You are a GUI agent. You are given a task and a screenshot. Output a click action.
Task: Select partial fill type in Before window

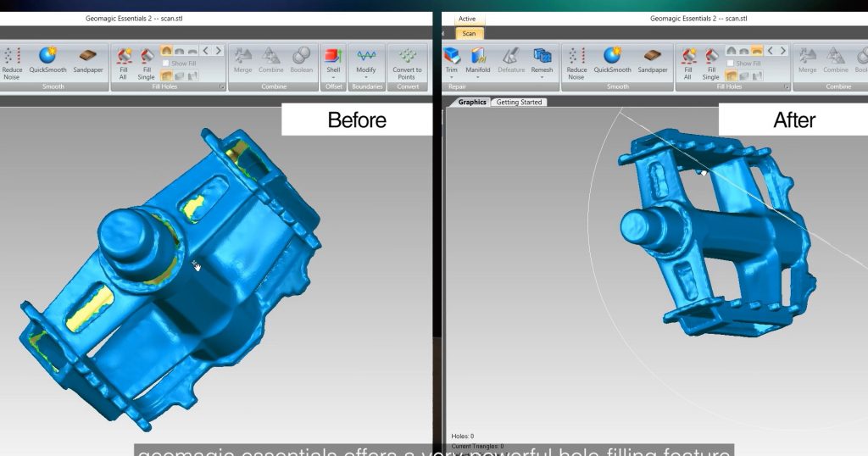click(x=180, y=75)
